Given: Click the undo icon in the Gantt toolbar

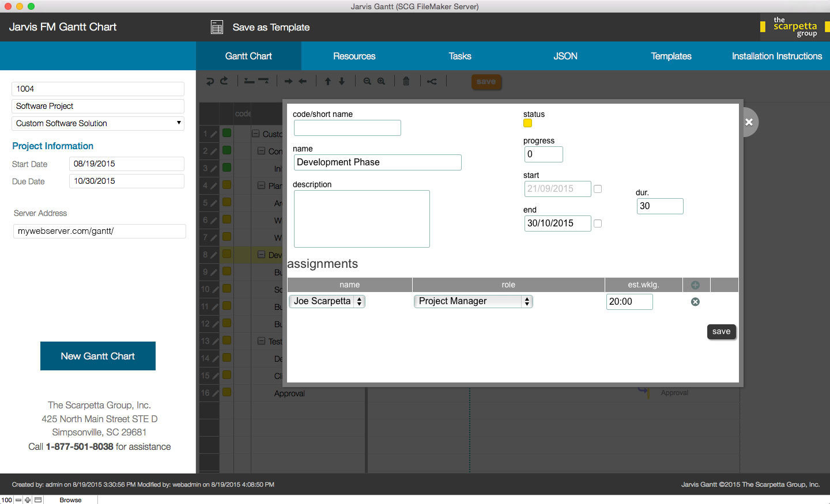Looking at the screenshot, I should click(210, 81).
